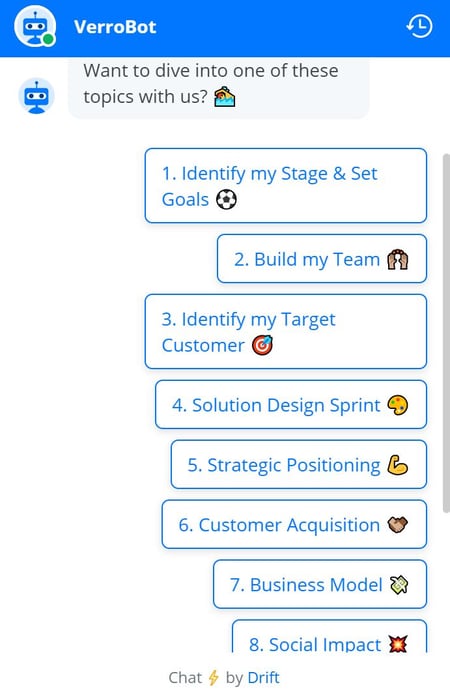Click the chat scrollbar thumb
450x700 pixels.
click(446, 333)
